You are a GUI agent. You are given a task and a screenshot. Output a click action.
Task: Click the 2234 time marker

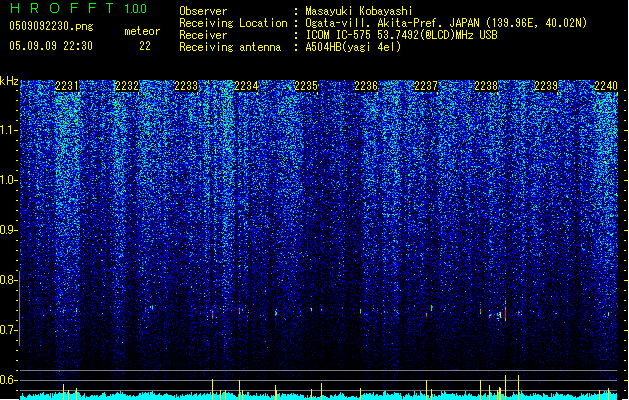pos(246,86)
